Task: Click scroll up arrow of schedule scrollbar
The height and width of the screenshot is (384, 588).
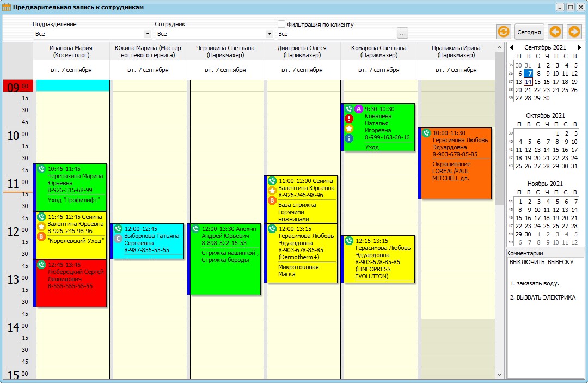Action: point(499,47)
